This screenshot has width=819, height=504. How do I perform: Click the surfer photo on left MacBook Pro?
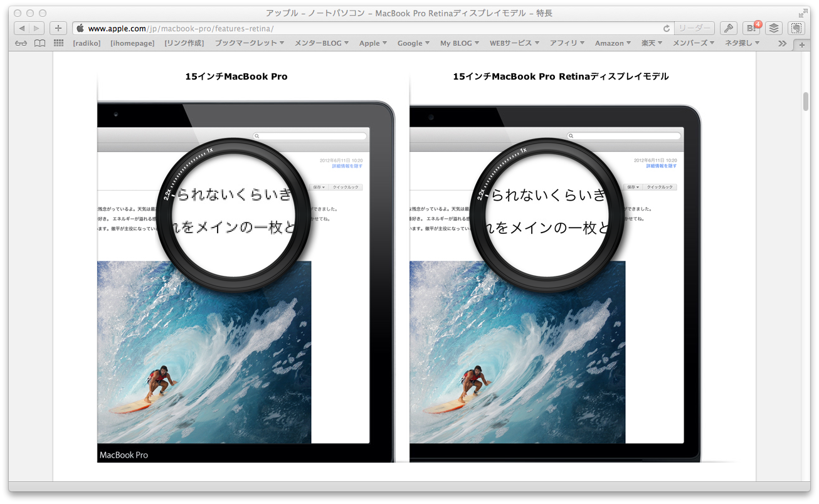(204, 352)
